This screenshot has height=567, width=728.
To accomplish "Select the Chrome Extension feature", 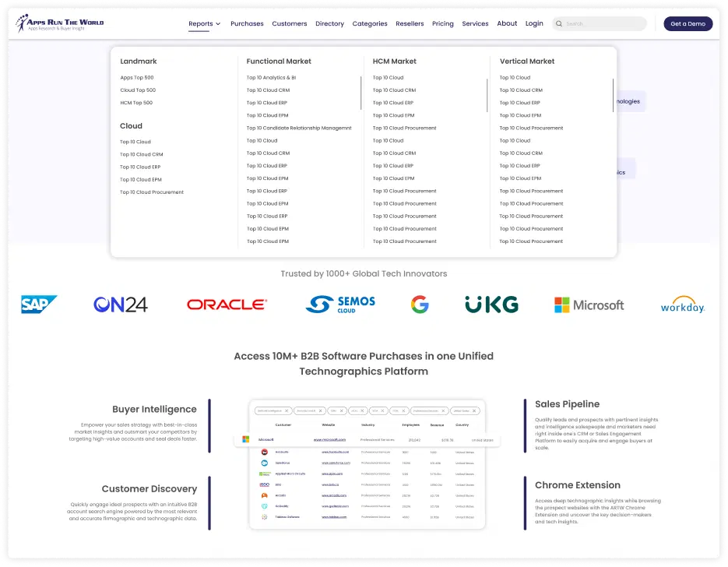I will (578, 485).
